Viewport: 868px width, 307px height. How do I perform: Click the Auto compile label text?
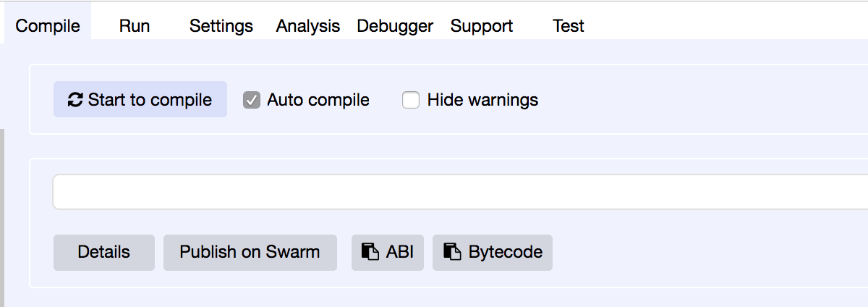coord(318,100)
